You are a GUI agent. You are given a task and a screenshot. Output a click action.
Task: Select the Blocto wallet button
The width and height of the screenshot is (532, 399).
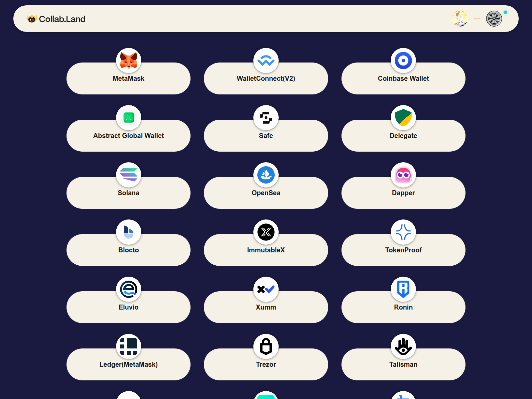[x=129, y=250]
